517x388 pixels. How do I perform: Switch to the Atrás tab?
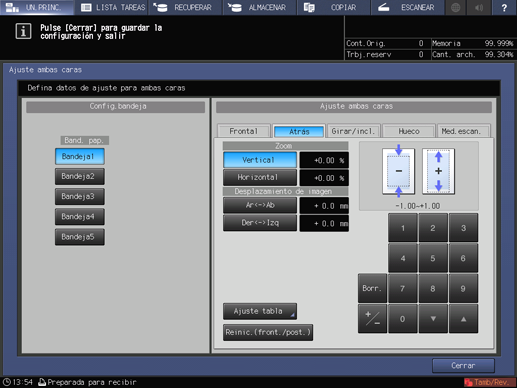click(x=299, y=131)
